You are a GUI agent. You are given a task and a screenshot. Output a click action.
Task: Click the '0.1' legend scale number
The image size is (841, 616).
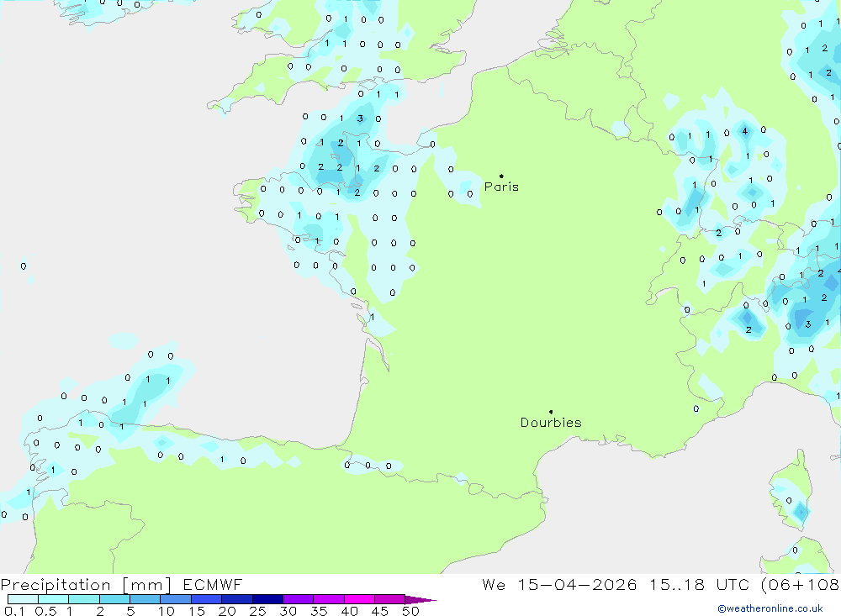(14, 611)
